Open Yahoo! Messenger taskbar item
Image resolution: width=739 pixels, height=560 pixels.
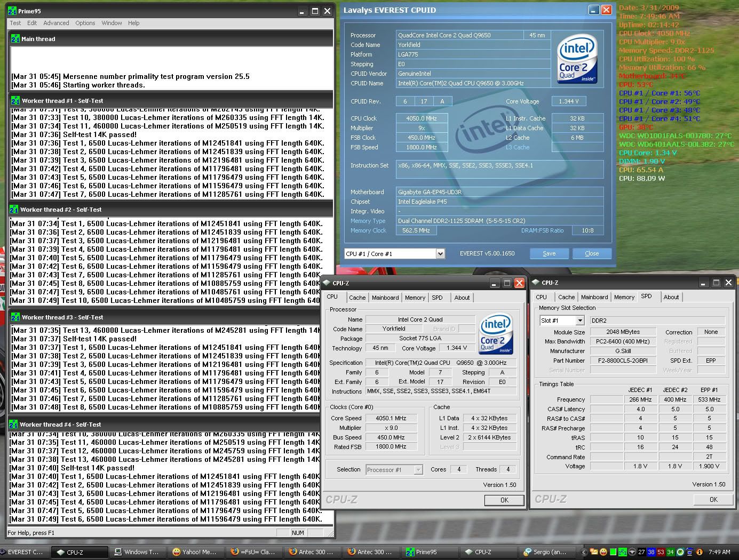tap(195, 552)
